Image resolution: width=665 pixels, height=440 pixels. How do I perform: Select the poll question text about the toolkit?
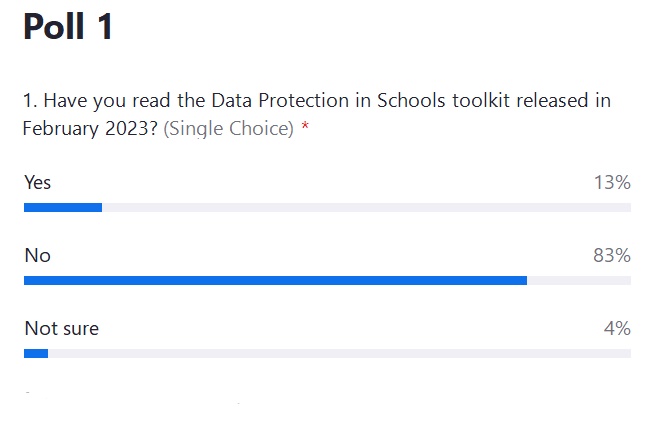click(317, 114)
